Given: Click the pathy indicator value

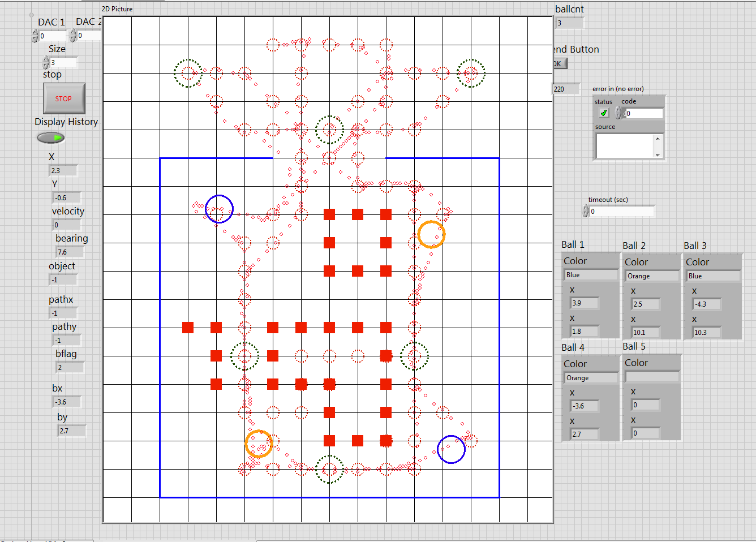Looking at the screenshot, I should pyautogui.click(x=67, y=340).
